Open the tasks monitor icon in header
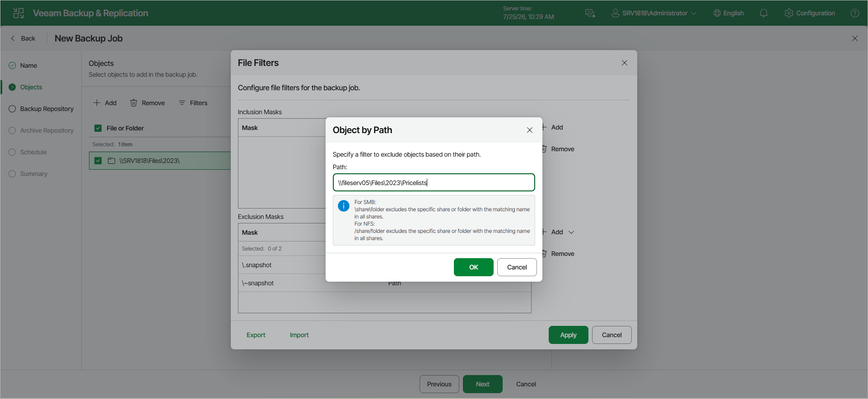868x399 pixels. point(590,13)
